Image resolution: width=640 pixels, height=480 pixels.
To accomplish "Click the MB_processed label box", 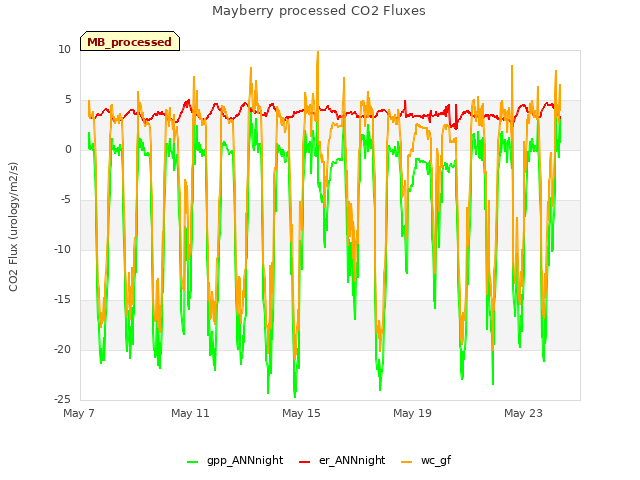I will click(130, 41).
